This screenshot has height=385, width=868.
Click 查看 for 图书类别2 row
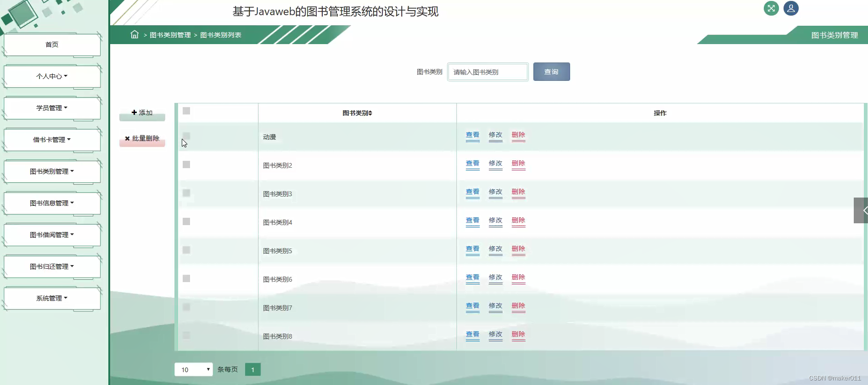(x=472, y=164)
